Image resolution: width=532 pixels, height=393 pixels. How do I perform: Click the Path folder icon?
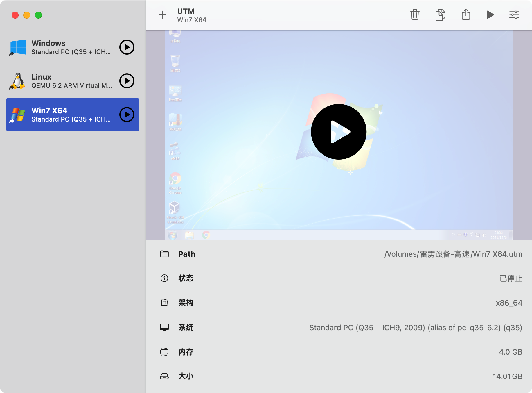164,254
